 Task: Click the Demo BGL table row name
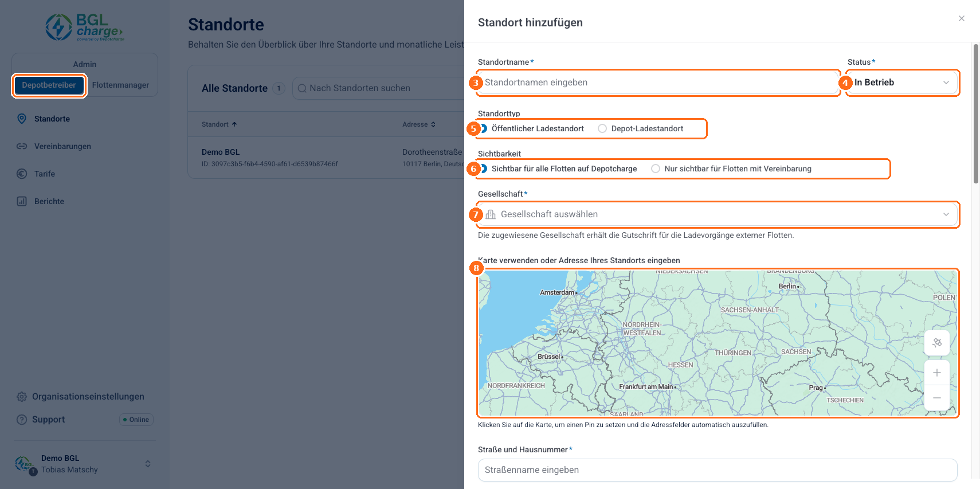pyautogui.click(x=221, y=152)
